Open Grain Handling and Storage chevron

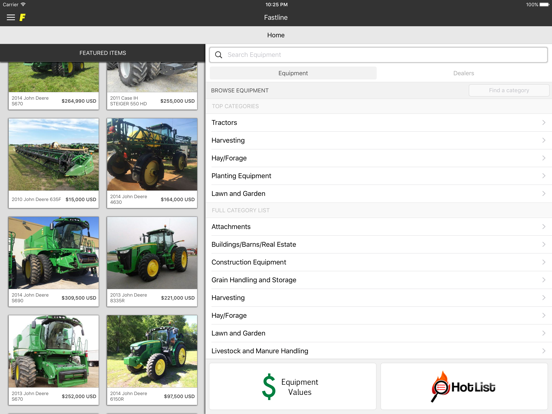click(544, 280)
